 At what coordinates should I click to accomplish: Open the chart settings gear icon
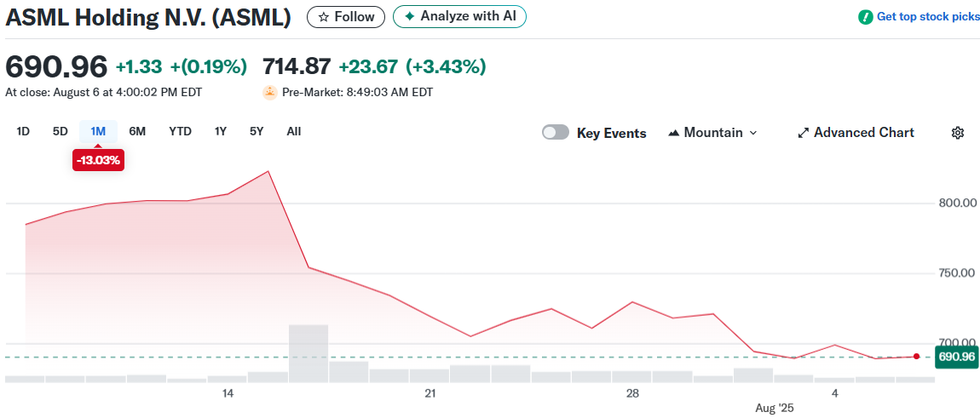(957, 133)
